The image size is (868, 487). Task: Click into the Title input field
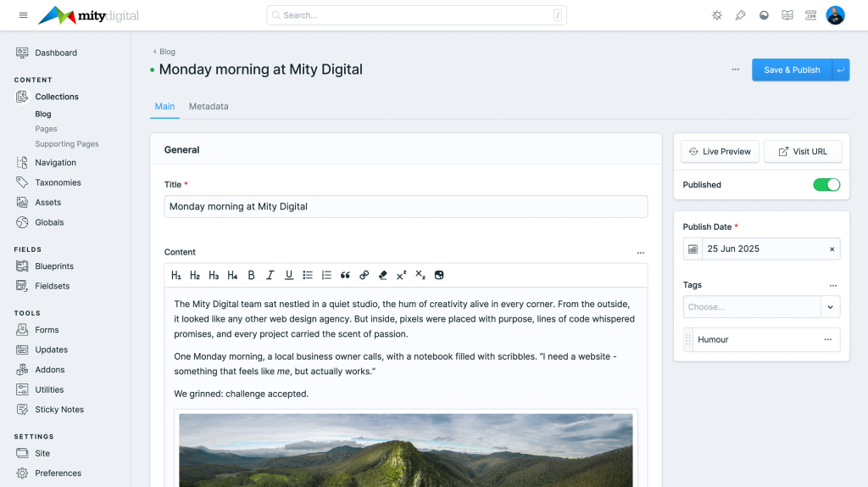click(405, 206)
